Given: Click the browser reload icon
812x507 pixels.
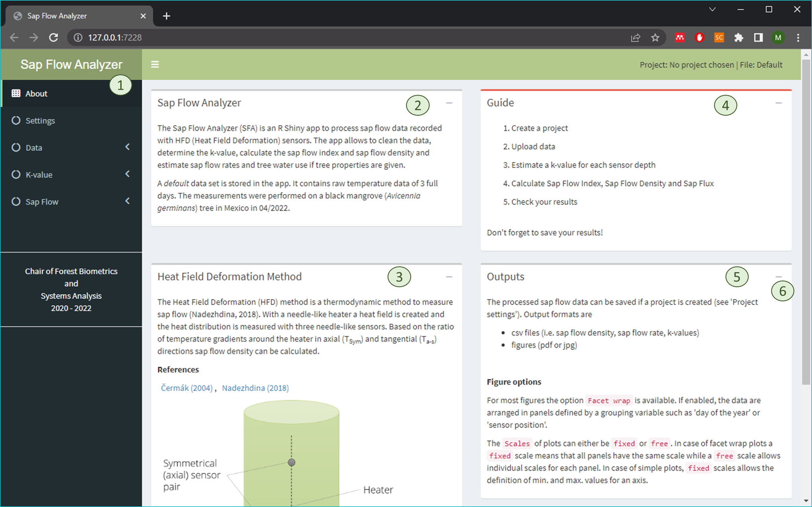Looking at the screenshot, I should pos(54,37).
